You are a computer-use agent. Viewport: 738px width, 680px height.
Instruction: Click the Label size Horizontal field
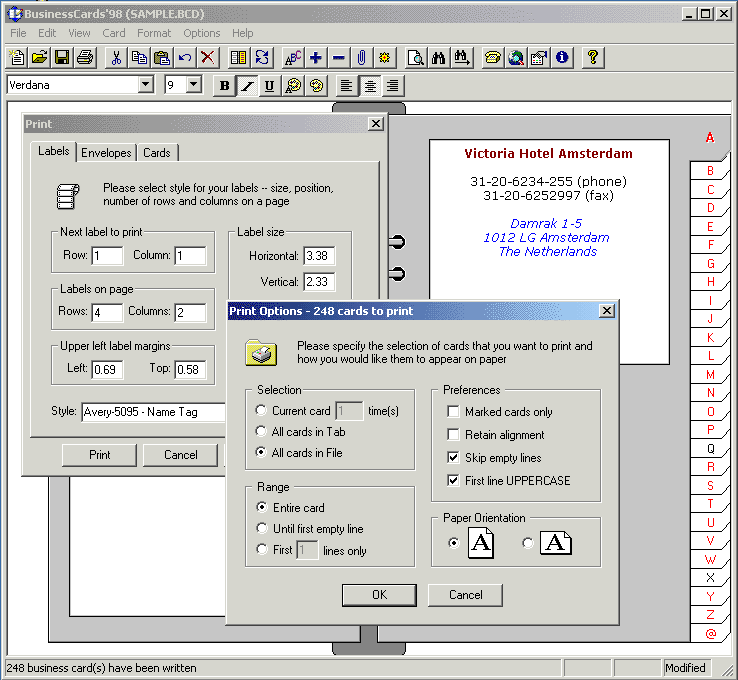tap(319, 256)
